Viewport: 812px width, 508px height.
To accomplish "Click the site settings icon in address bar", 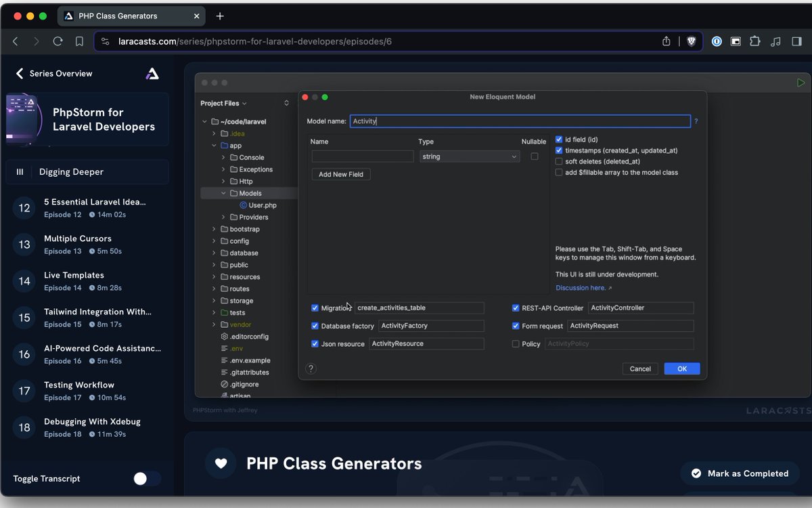I will (105, 41).
